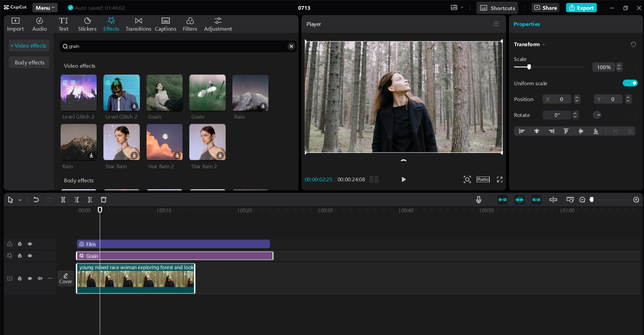Toggle clip linkage in timeline
Screen dimensions: 644x335
click(x=536, y=199)
